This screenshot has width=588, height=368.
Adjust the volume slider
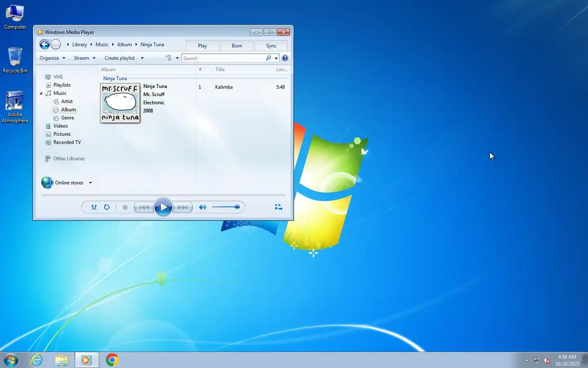point(226,207)
